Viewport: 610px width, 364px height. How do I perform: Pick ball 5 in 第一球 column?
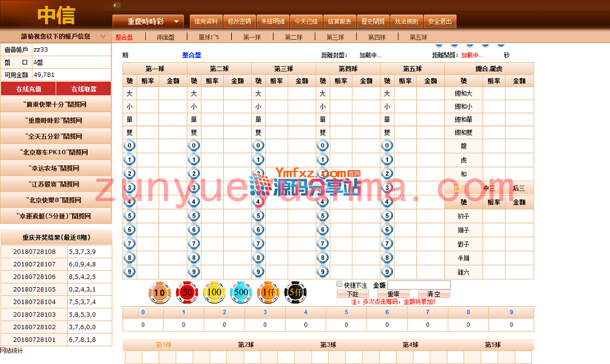pyautogui.click(x=129, y=216)
